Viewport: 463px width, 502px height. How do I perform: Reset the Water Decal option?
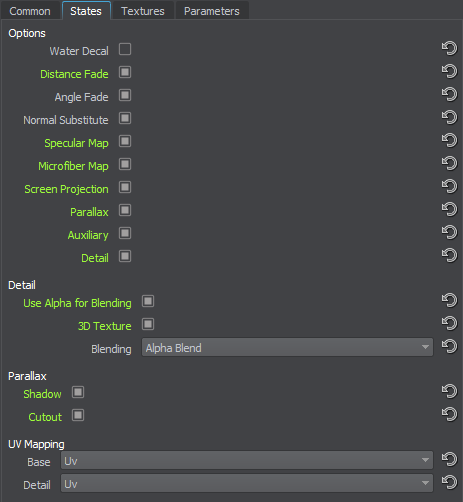(x=449, y=48)
